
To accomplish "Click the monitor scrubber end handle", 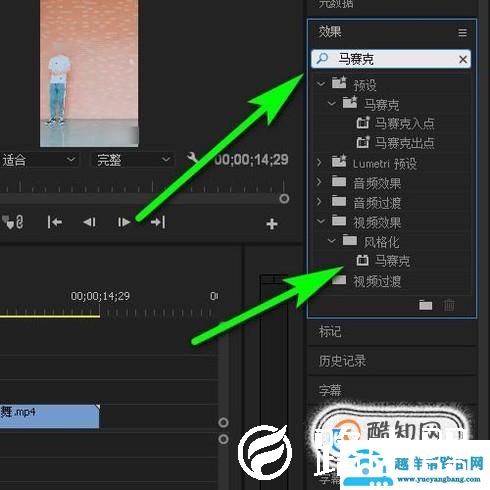I will click(x=284, y=199).
